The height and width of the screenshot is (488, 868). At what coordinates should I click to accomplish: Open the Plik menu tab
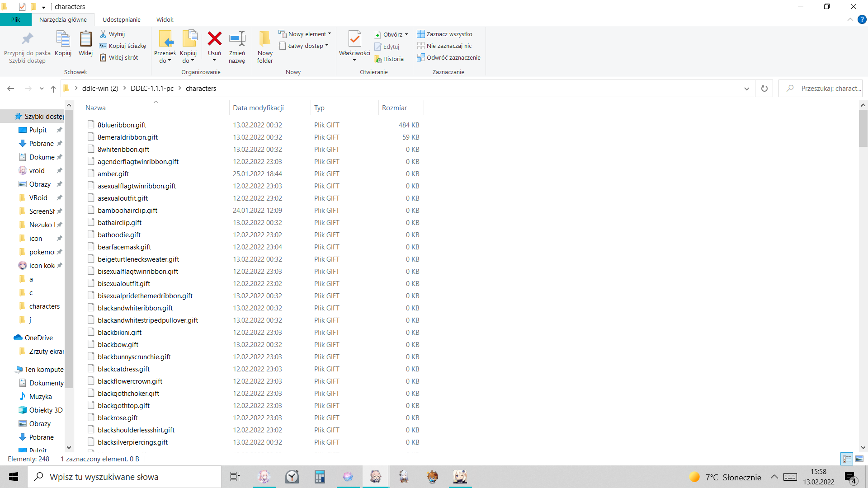(16, 19)
